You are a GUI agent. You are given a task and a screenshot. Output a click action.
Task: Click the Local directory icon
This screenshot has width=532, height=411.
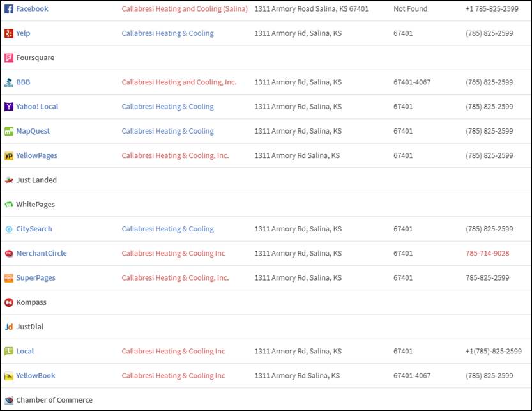[9, 351]
